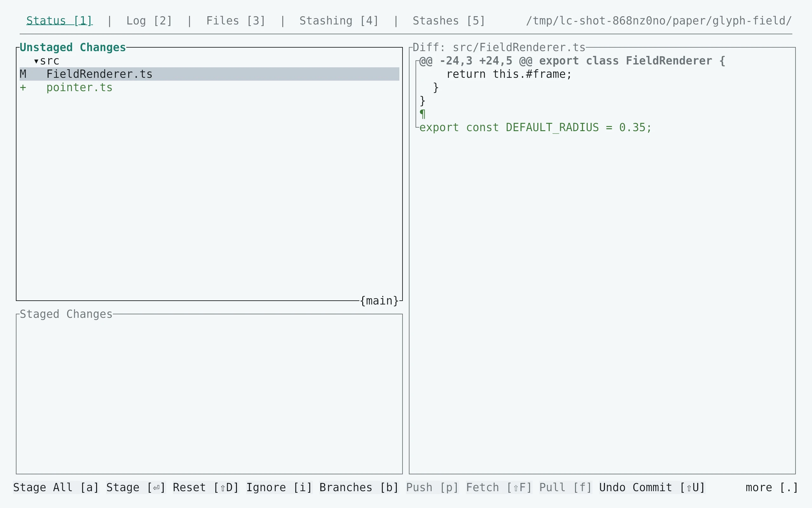
Task: Click the Diff: src/FieldRenderer.ts title
Action: pyautogui.click(x=499, y=47)
